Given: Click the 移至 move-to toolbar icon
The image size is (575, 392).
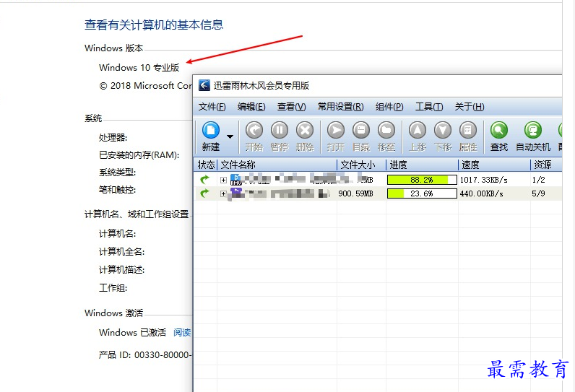Looking at the screenshot, I should [386, 130].
